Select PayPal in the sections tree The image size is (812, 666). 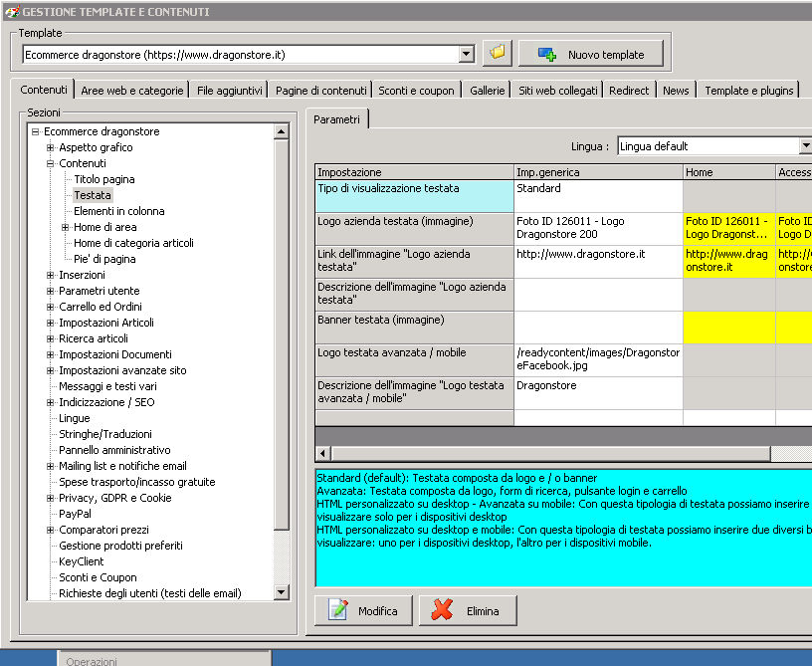[x=75, y=514]
